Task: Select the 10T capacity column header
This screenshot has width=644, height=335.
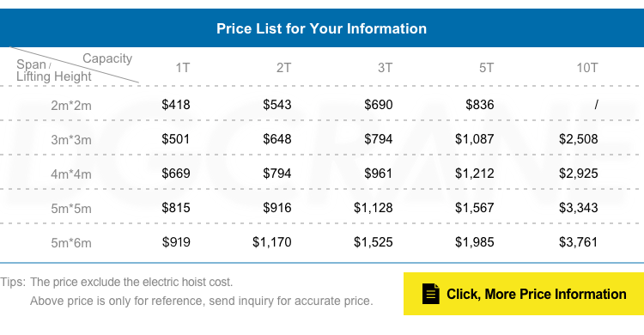Action: pyautogui.click(x=587, y=68)
